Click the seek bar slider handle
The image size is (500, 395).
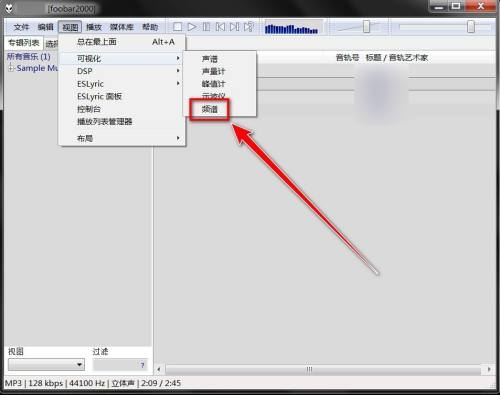[x=471, y=27]
